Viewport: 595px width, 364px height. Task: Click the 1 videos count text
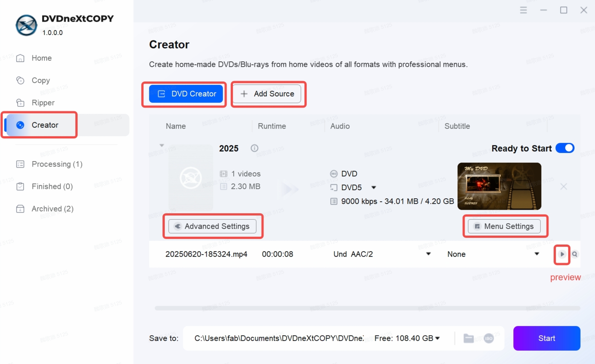[x=246, y=174]
